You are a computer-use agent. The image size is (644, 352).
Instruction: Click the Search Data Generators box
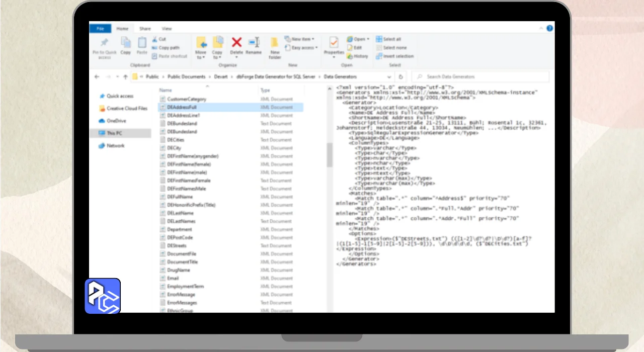(x=480, y=77)
